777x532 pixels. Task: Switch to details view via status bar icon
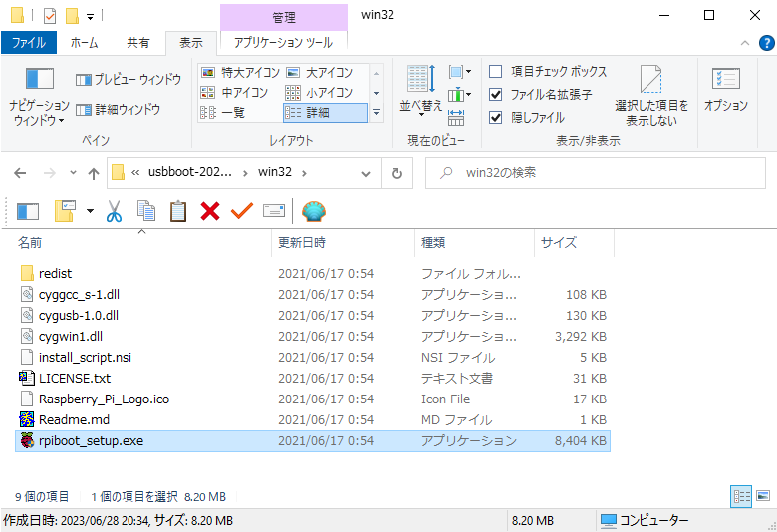click(x=741, y=496)
